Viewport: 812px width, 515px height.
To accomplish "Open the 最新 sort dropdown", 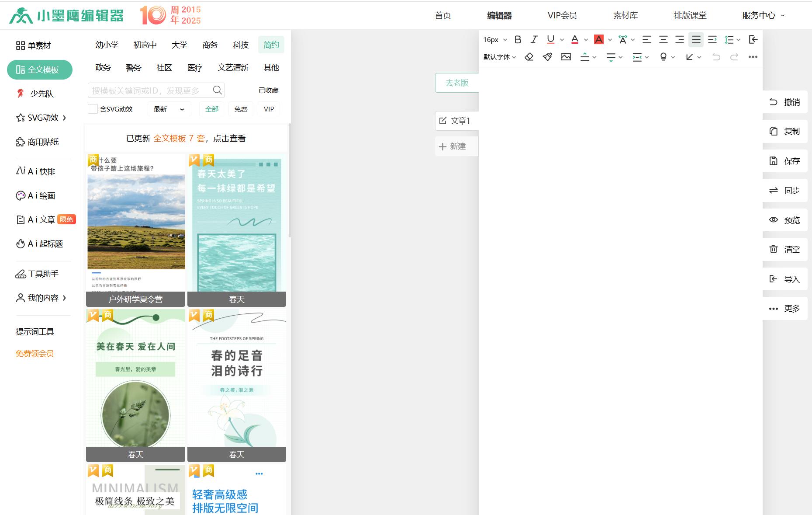I will (169, 109).
